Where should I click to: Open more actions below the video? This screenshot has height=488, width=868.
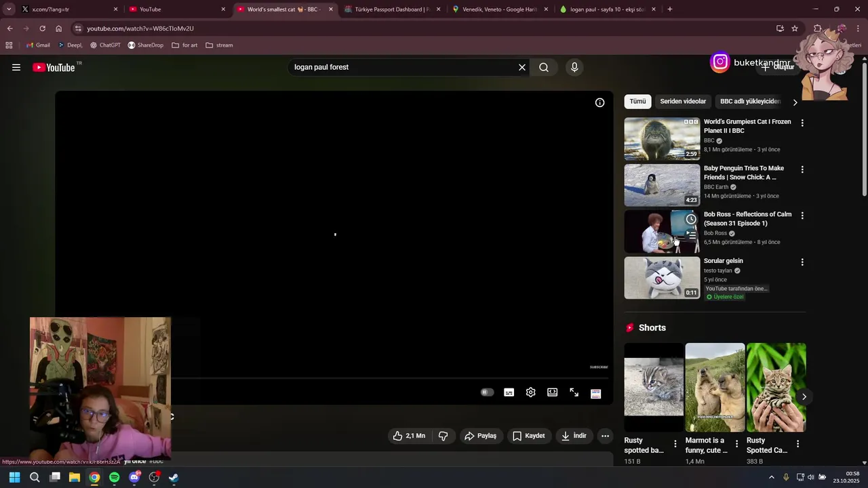click(606, 436)
